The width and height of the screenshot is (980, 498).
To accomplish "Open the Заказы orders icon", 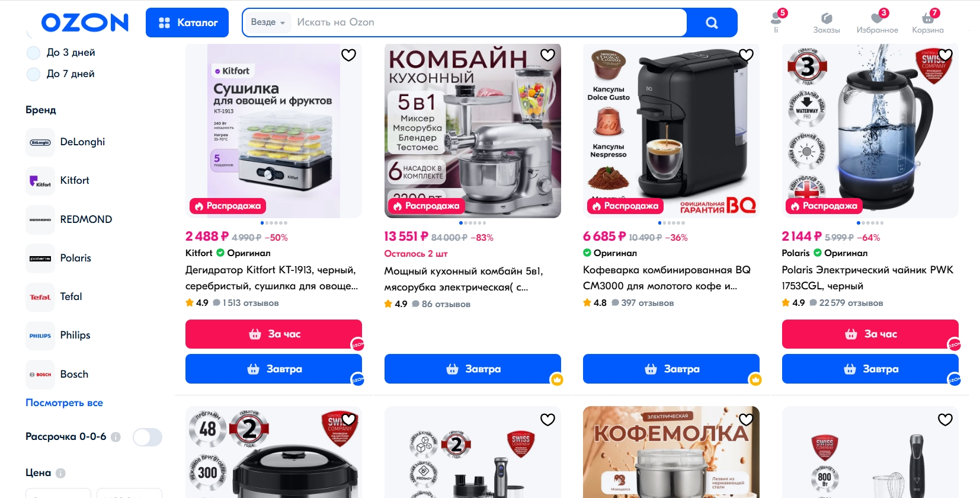I will [x=826, y=23].
